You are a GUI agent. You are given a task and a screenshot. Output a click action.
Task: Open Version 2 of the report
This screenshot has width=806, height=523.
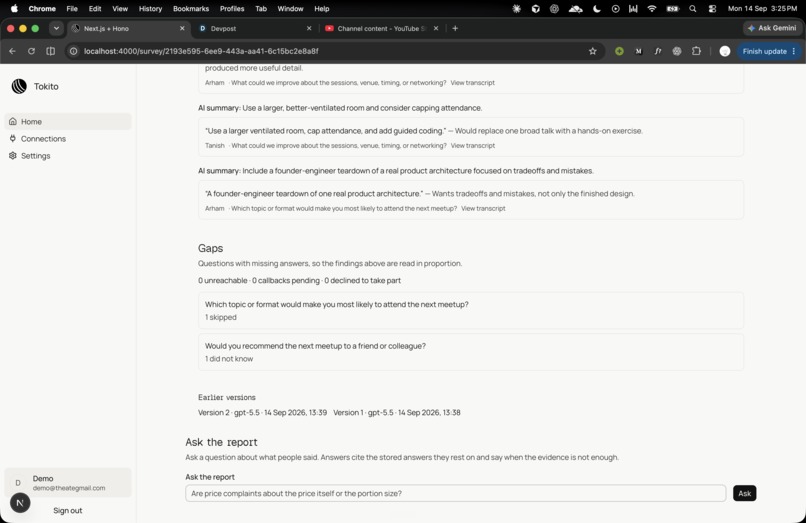[x=262, y=412]
